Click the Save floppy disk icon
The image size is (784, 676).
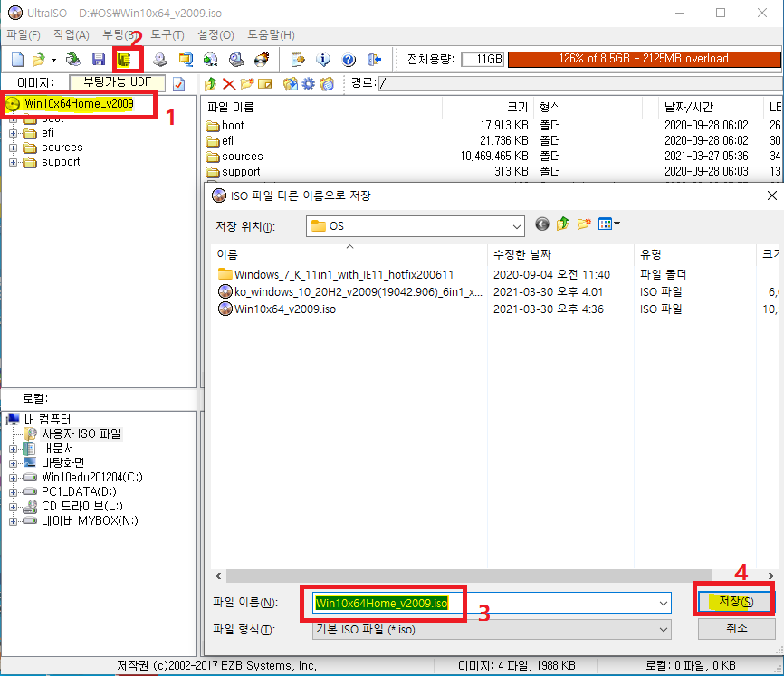(x=99, y=60)
